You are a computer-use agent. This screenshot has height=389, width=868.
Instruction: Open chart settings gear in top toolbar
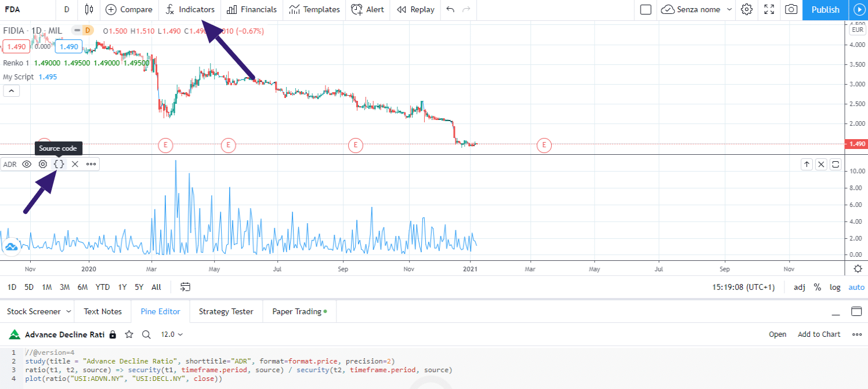pyautogui.click(x=747, y=9)
